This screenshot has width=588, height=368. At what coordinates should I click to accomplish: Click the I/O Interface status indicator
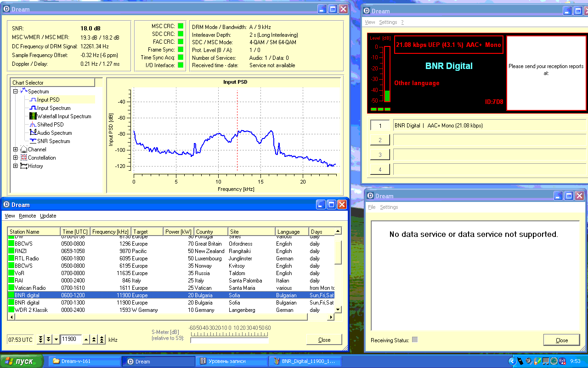click(181, 65)
